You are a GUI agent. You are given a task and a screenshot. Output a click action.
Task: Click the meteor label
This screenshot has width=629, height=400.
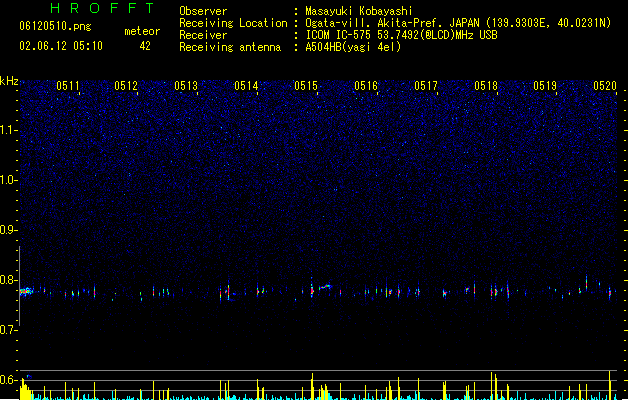tap(142, 31)
